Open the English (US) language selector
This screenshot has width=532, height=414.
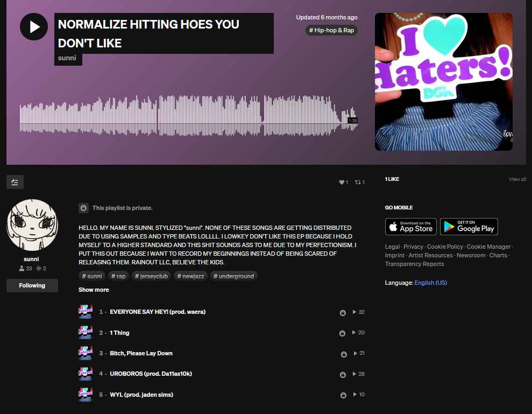tap(430, 283)
